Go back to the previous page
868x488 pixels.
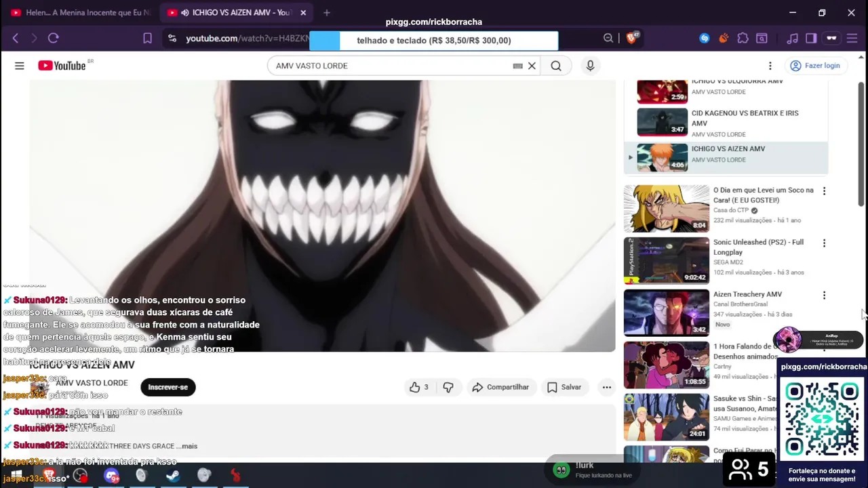point(16,39)
